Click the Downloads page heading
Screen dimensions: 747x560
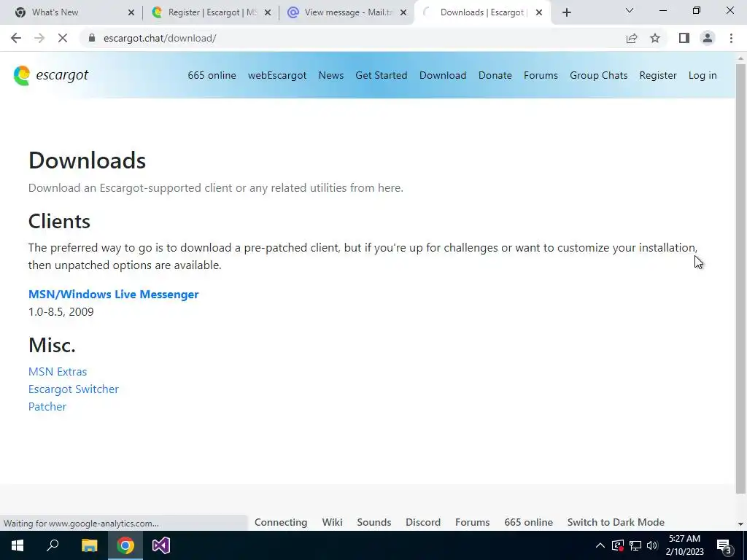tap(88, 160)
